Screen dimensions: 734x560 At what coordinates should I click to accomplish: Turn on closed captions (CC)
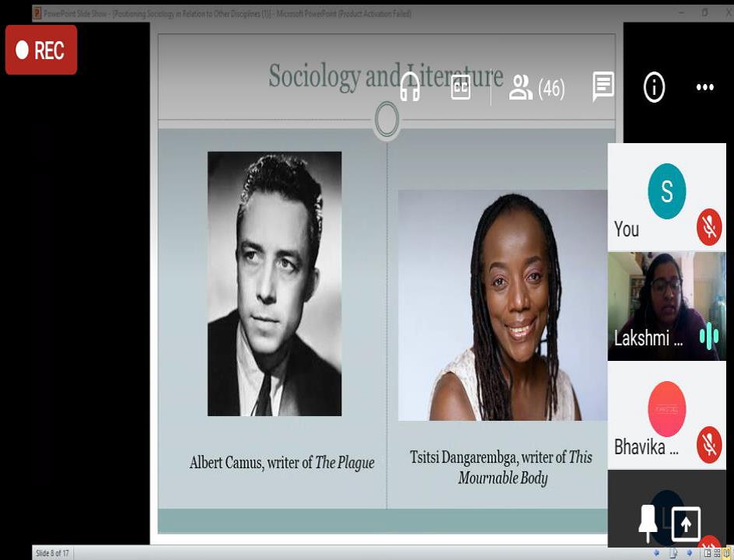(x=461, y=87)
